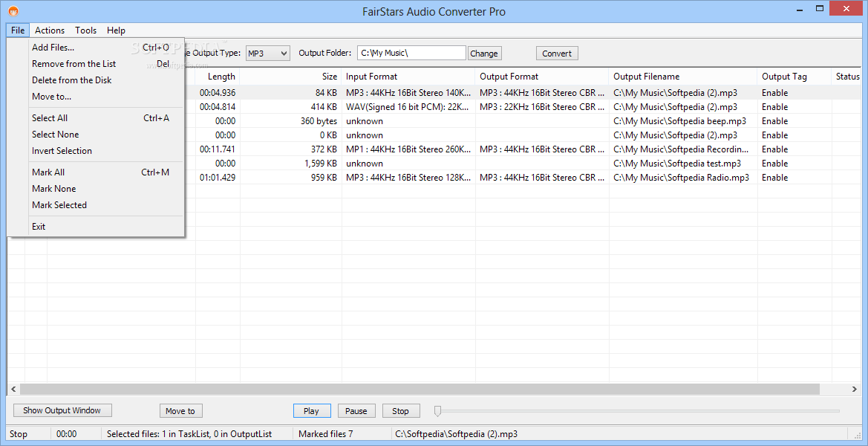
Task: Open the Help menu
Action: pyautogui.click(x=117, y=30)
